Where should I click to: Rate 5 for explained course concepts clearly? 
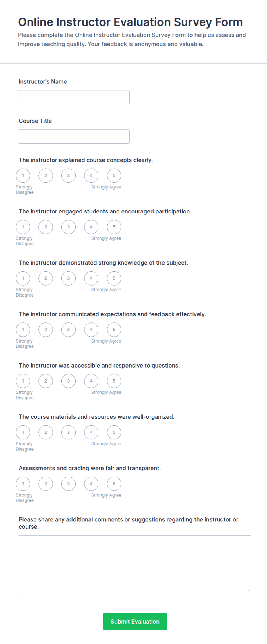click(114, 175)
